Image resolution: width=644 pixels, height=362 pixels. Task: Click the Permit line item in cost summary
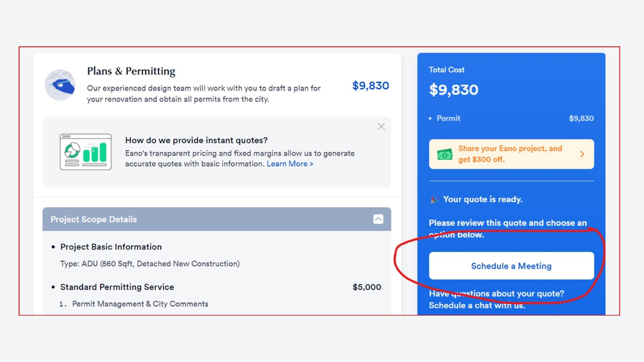click(x=448, y=118)
